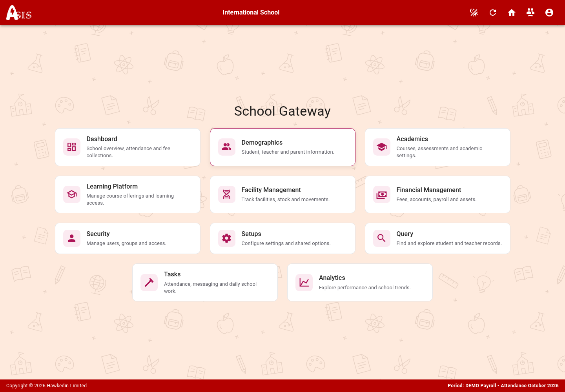565x392 pixels.
Task: Open the user account profile icon
Action: point(549,13)
